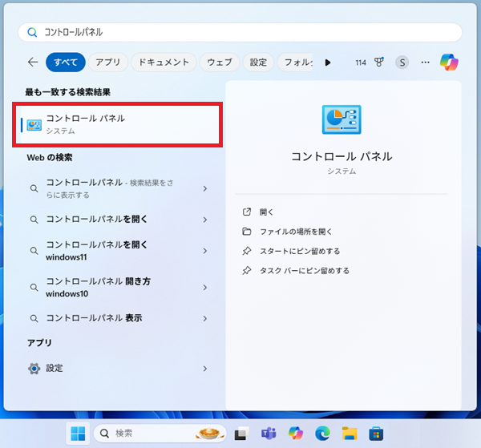
Task: Click the pie search highlight icon in the taskbar
Action: pyautogui.click(x=209, y=434)
